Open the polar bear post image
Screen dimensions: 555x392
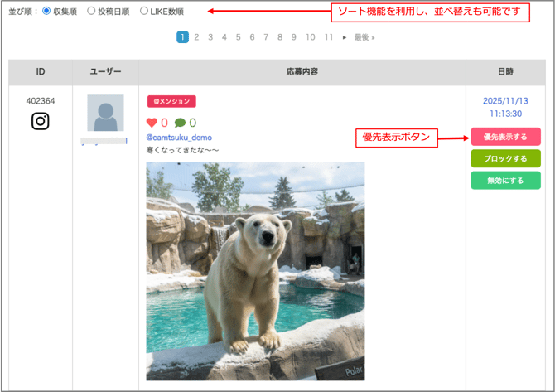click(x=255, y=270)
